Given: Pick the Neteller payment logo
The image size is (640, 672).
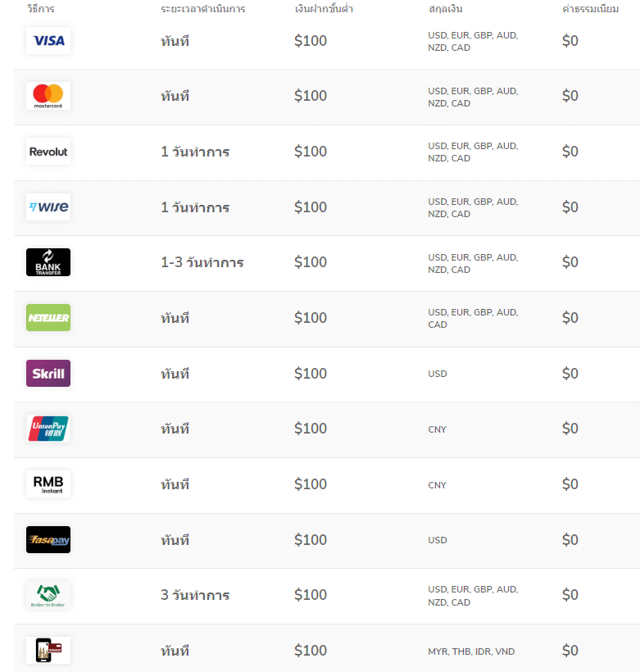Looking at the screenshot, I should coord(48,318).
